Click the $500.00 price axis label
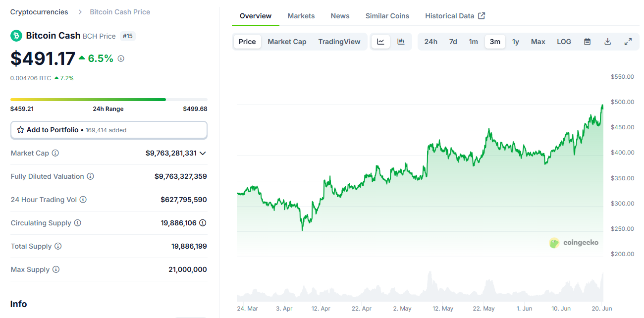This screenshot has width=644, height=318. click(x=622, y=102)
